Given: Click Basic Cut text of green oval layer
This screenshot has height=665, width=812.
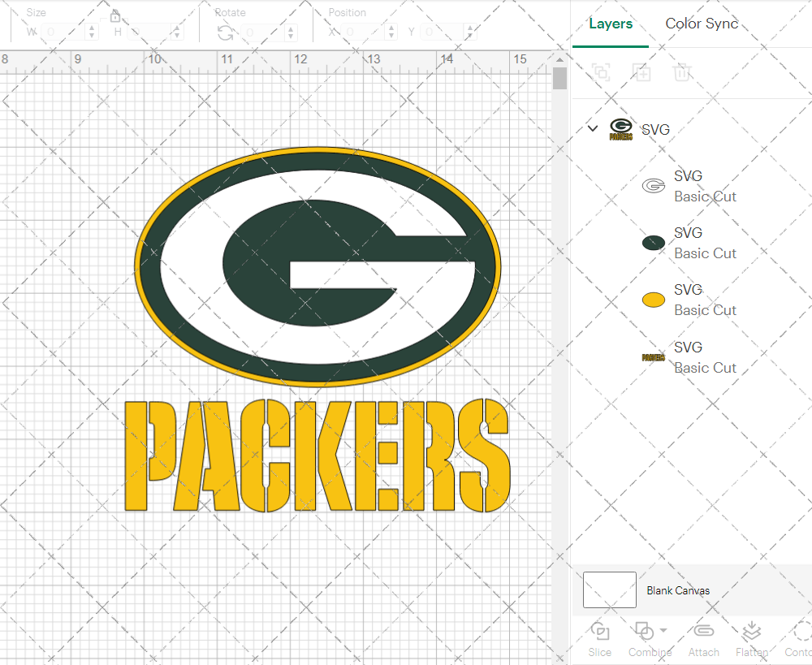Looking at the screenshot, I should pyautogui.click(x=705, y=253).
